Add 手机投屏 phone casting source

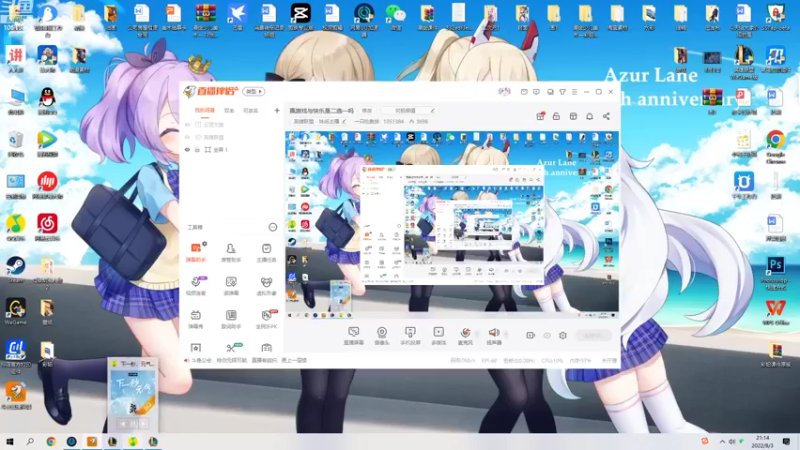tap(410, 336)
